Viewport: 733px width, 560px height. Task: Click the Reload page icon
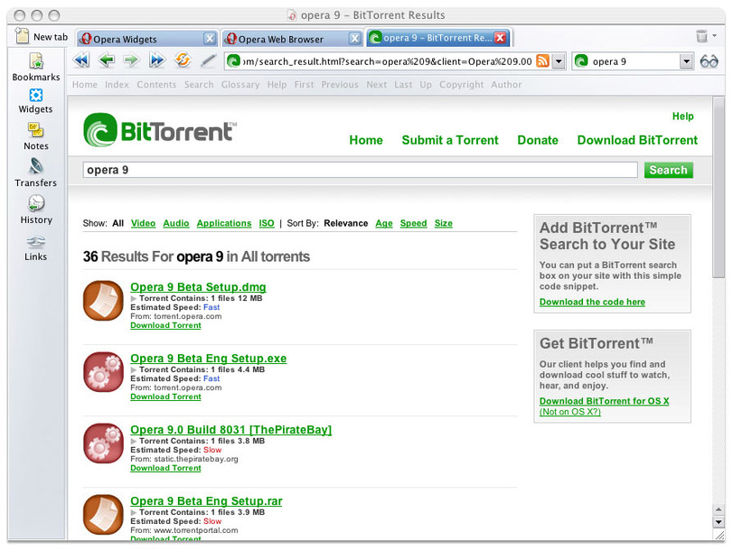(x=183, y=61)
